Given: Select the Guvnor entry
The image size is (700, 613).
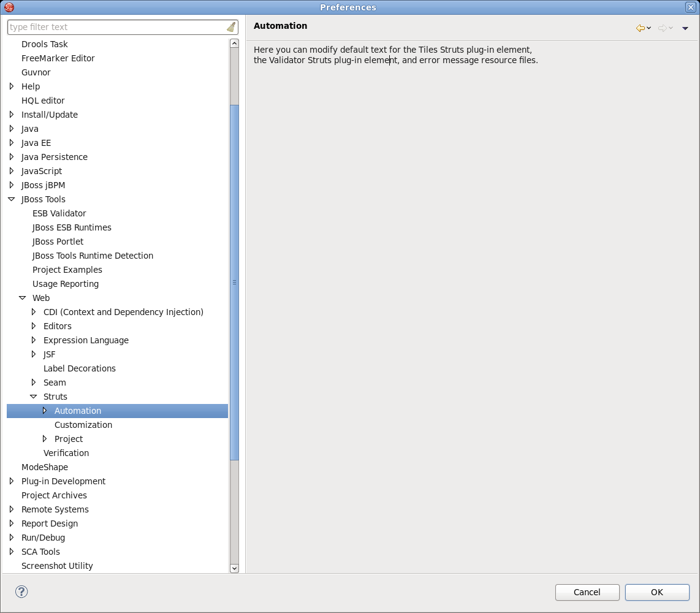Looking at the screenshot, I should [x=36, y=72].
